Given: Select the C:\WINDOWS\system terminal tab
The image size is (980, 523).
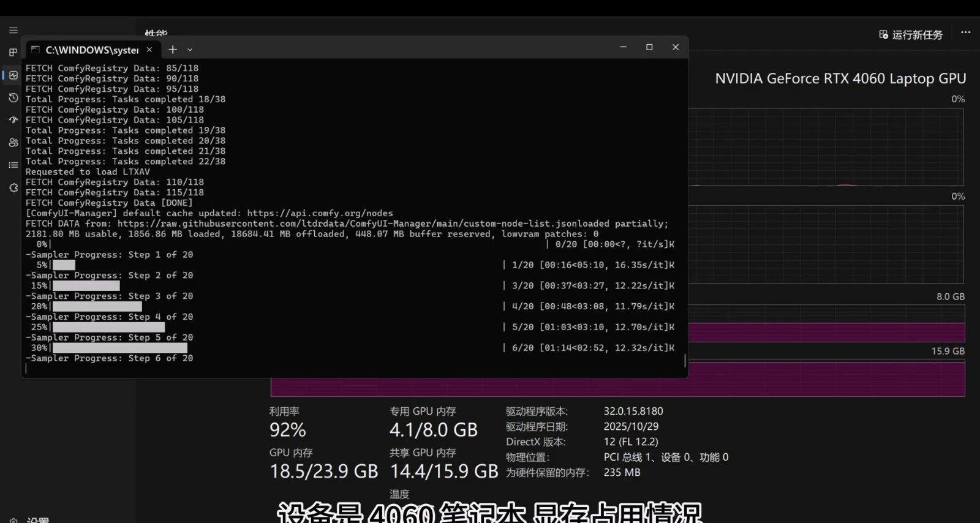Looking at the screenshot, I should [89, 50].
